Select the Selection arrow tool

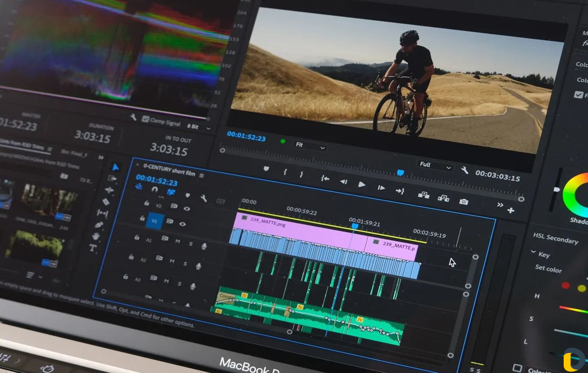pyautogui.click(x=115, y=167)
